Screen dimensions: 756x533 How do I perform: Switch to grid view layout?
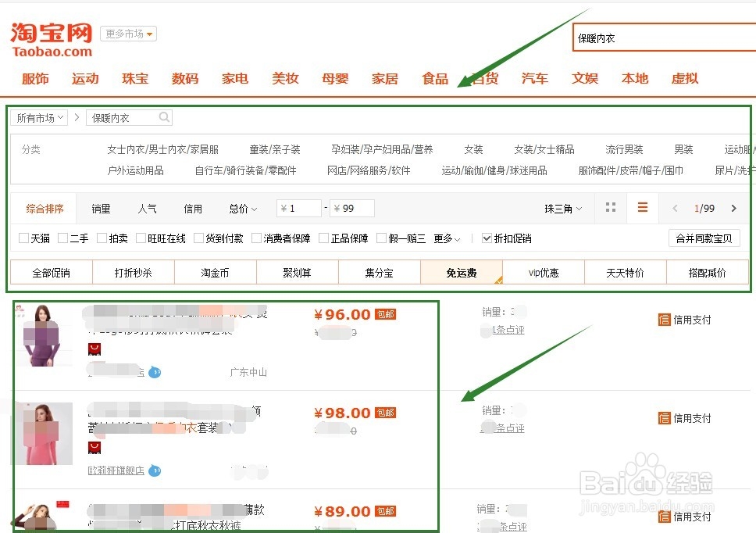[611, 208]
